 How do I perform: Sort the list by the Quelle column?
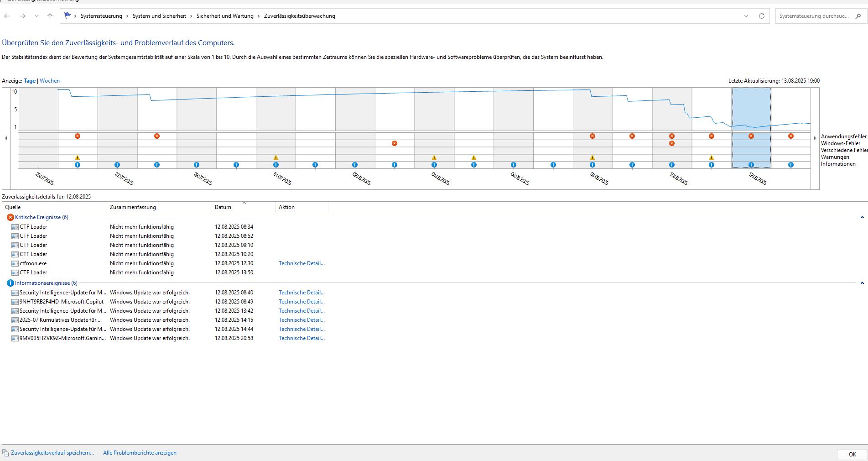click(55, 207)
